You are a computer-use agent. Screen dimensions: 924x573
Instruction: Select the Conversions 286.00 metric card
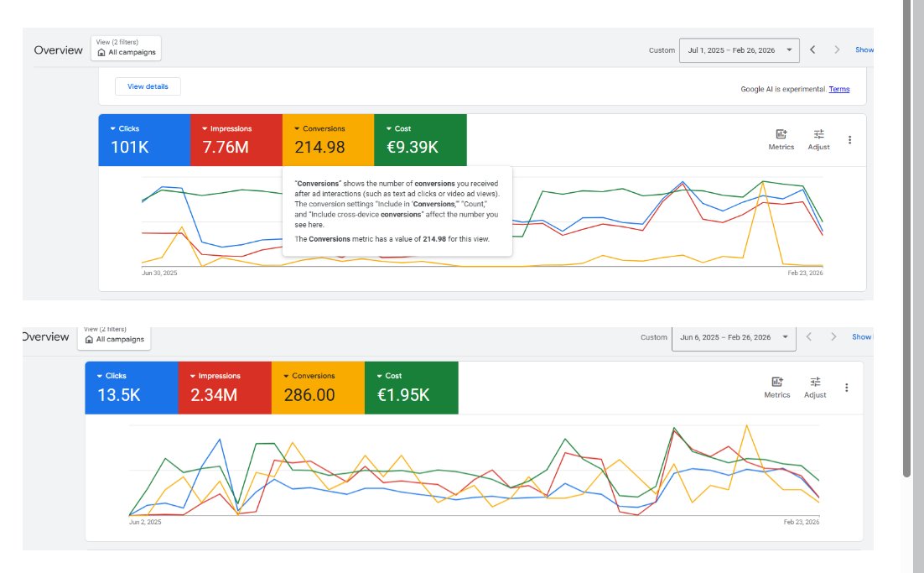tap(318, 388)
